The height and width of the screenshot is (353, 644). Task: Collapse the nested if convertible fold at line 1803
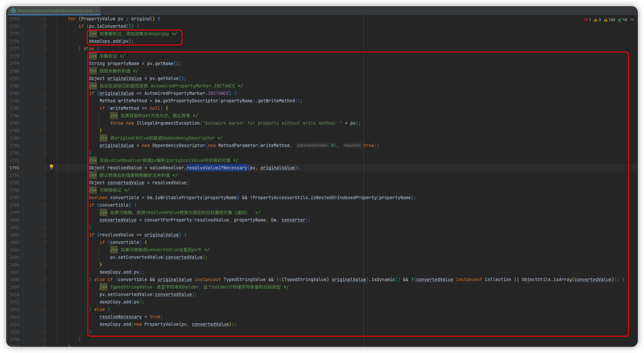[x=45, y=243]
